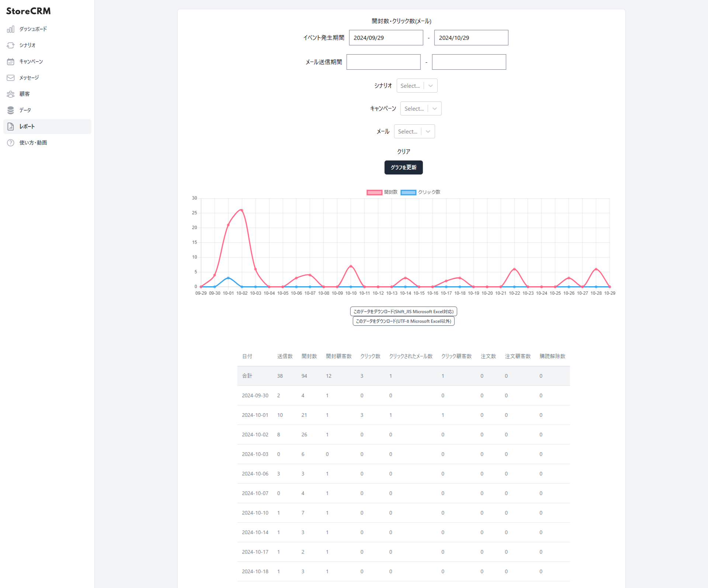The image size is (708, 588).
Task: Click the 合計 row label
Action: 247,376
